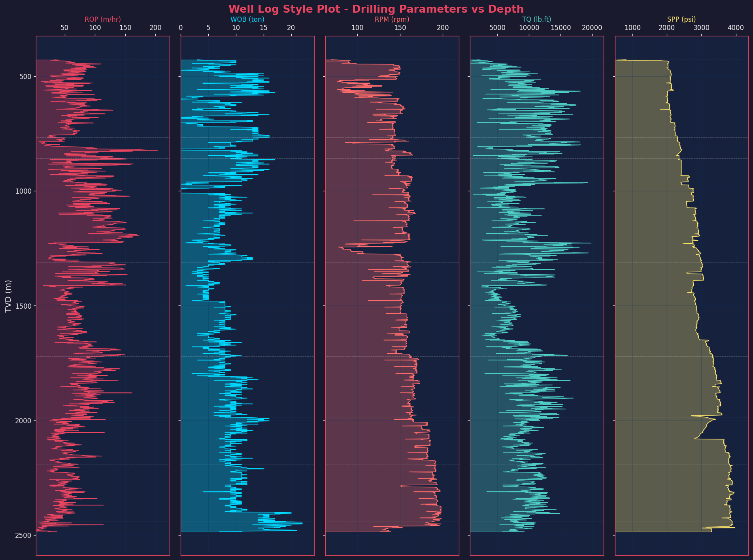Click the 150 tick on RPM axis
This screenshot has width=753, height=560.
[400, 28]
